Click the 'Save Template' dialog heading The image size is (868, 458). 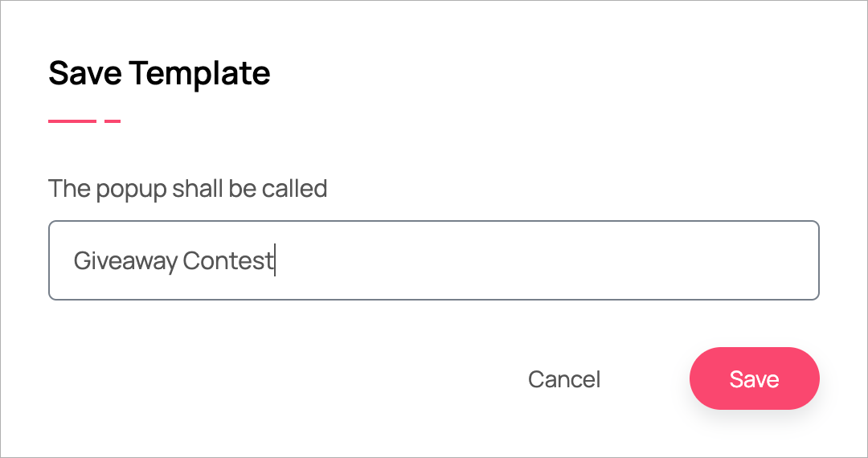(159, 73)
